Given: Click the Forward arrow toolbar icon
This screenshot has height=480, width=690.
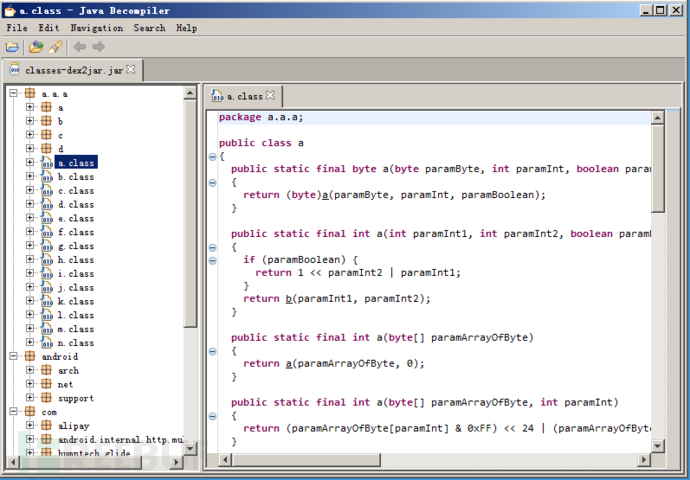Looking at the screenshot, I should pyautogui.click(x=99, y=47).
